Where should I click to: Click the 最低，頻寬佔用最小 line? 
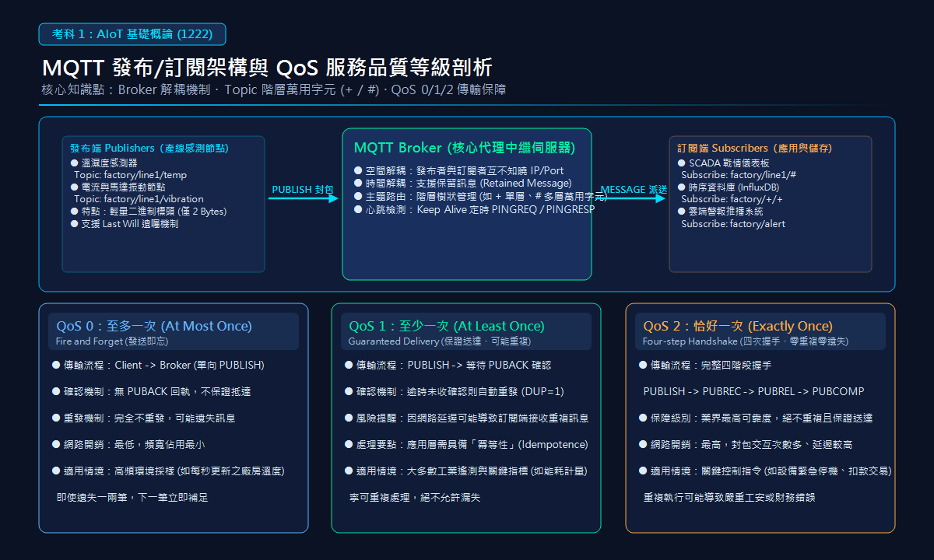pos(128,444)
